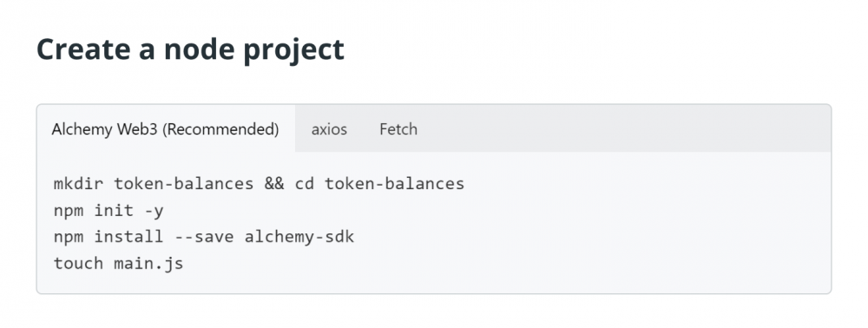
Task: Click the token-balances name right after mkdir
Action: 184,184
